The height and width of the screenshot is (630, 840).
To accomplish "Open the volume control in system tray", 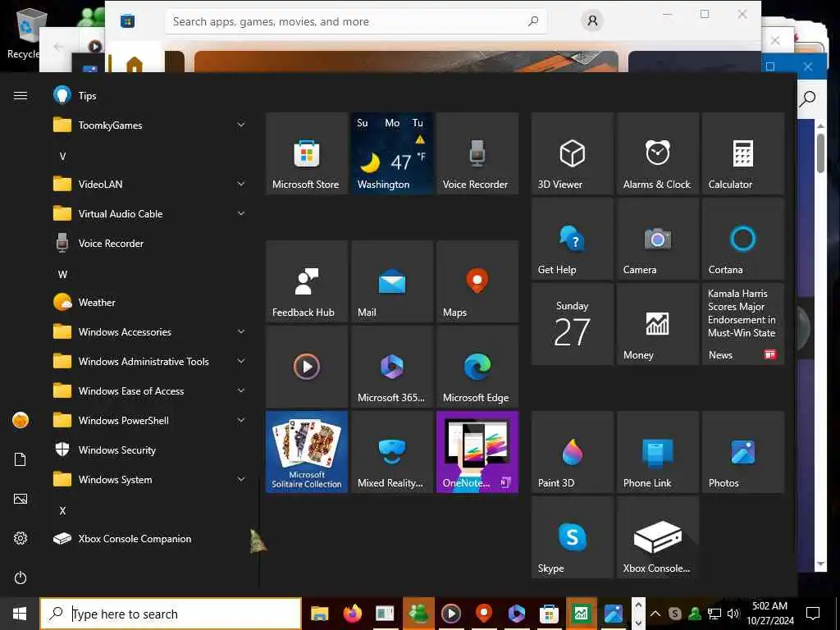I will click(x=733, y=614).
